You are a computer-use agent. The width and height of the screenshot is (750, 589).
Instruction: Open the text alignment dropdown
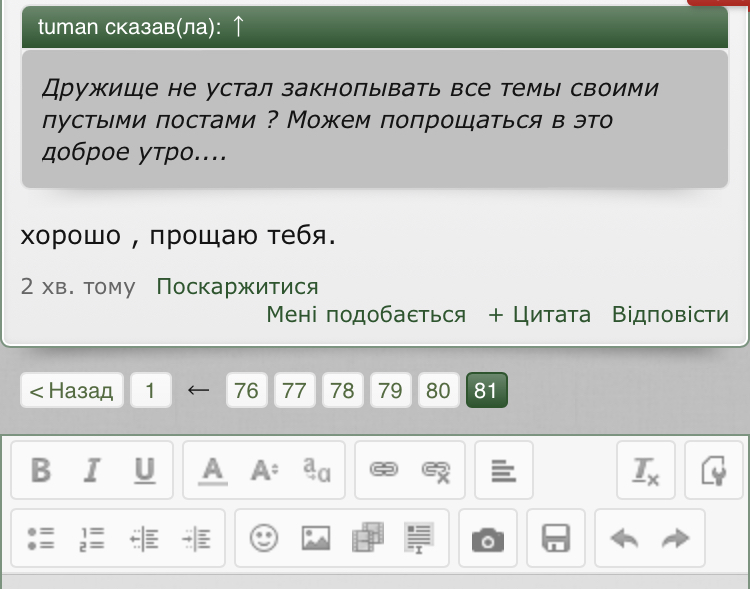click(503, 470)
